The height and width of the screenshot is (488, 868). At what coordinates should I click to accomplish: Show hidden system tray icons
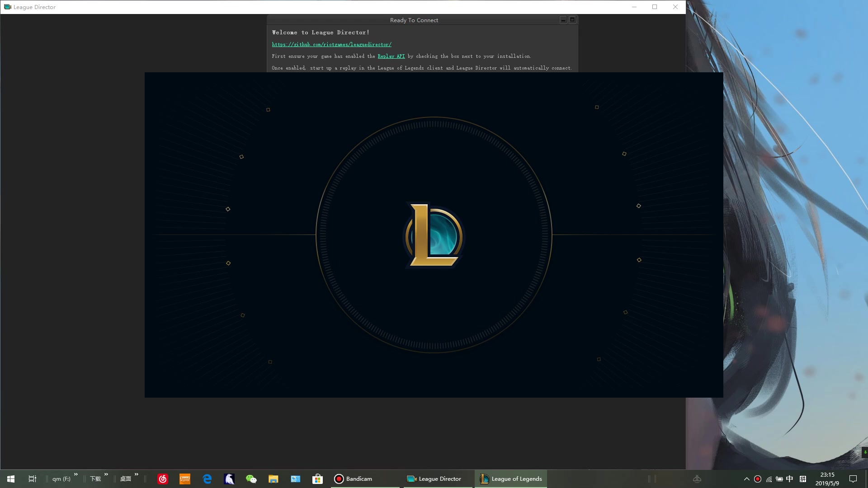746,479
